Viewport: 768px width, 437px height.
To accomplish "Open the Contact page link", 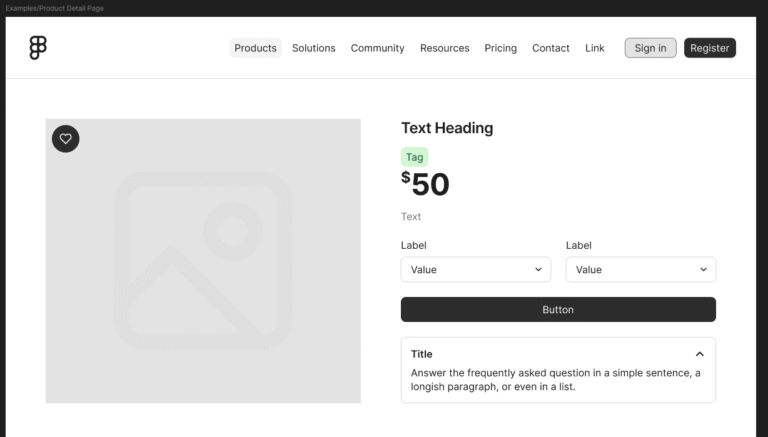I will 551,48.
